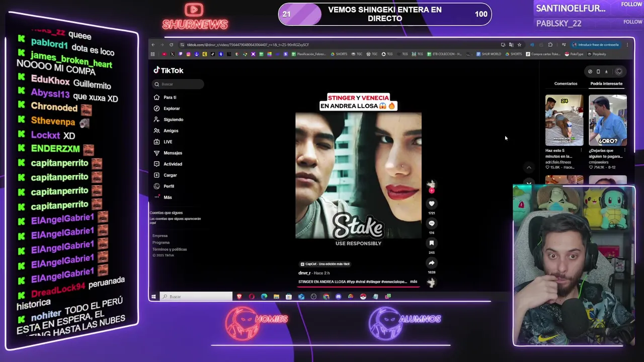Open Planificación_Febrero bookmark
Image resolution: width=644 pixels, height=362 pixels.
coord(309,54)
